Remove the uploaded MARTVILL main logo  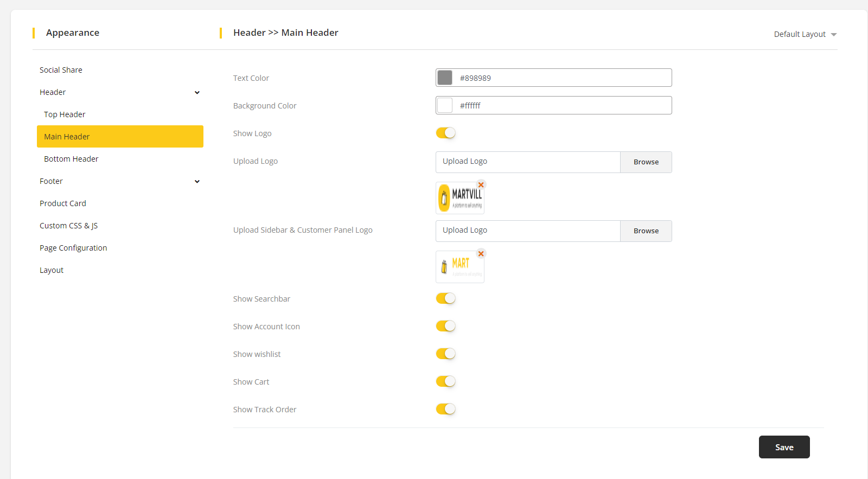pyautogui.click(x=481, y=185)
